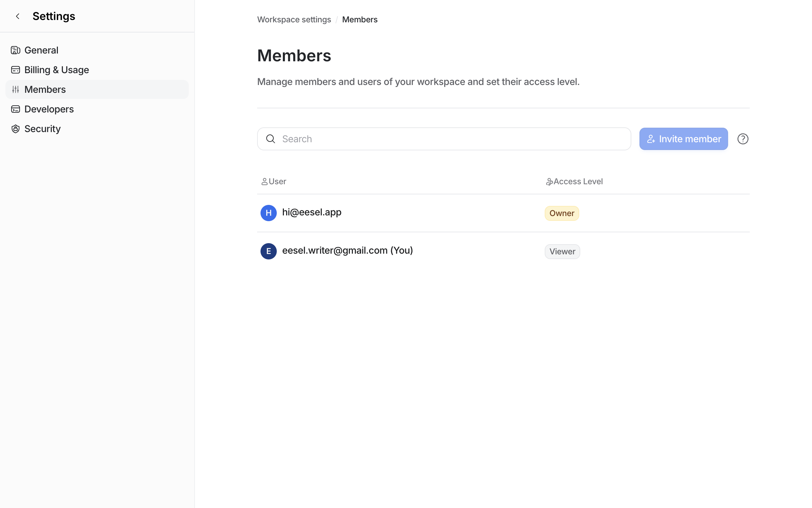Screen dimensions: 812x508
Task: Click the Manage members description text
Action: pyautogui.click(x=418, y=82)
